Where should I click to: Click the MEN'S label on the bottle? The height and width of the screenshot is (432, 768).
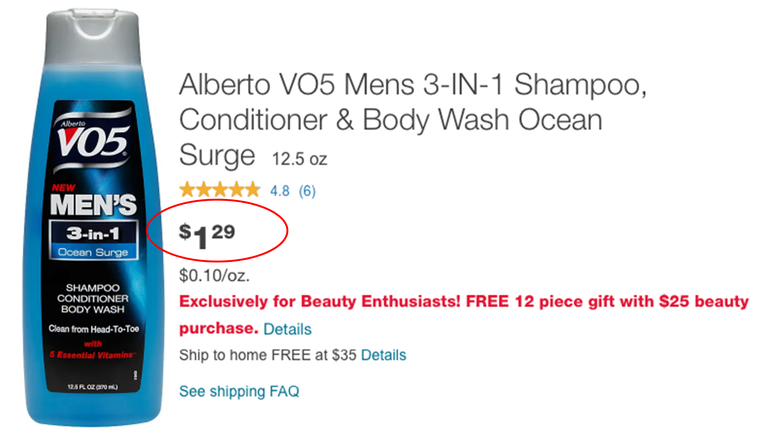(93, 205)
